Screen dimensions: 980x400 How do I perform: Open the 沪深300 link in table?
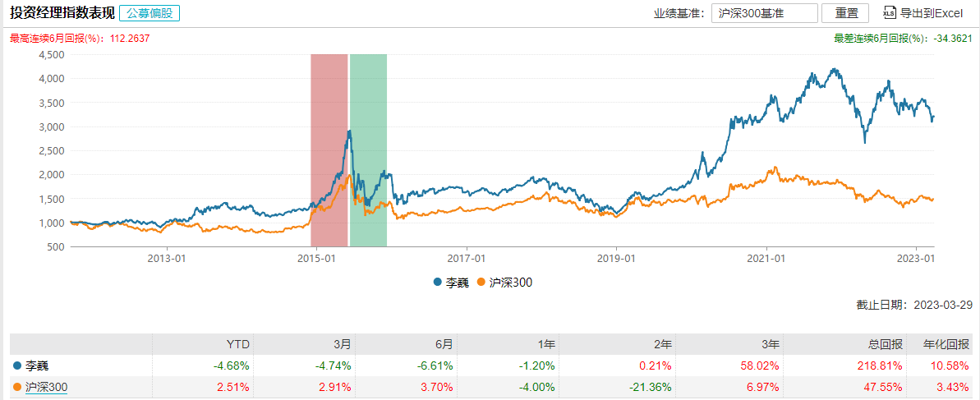point(46,388)
